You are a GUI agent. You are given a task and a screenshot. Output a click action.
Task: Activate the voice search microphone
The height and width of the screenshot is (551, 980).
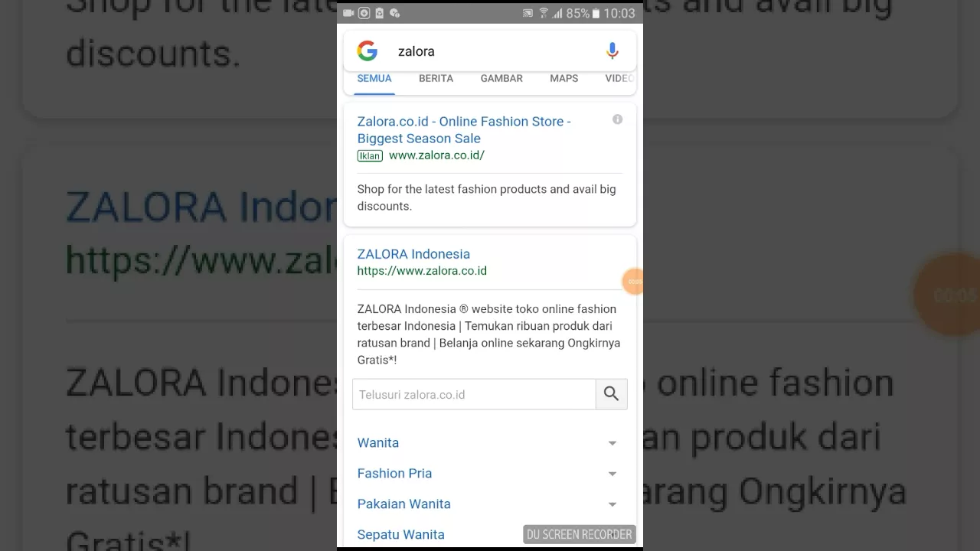click(x=612, y=51)
